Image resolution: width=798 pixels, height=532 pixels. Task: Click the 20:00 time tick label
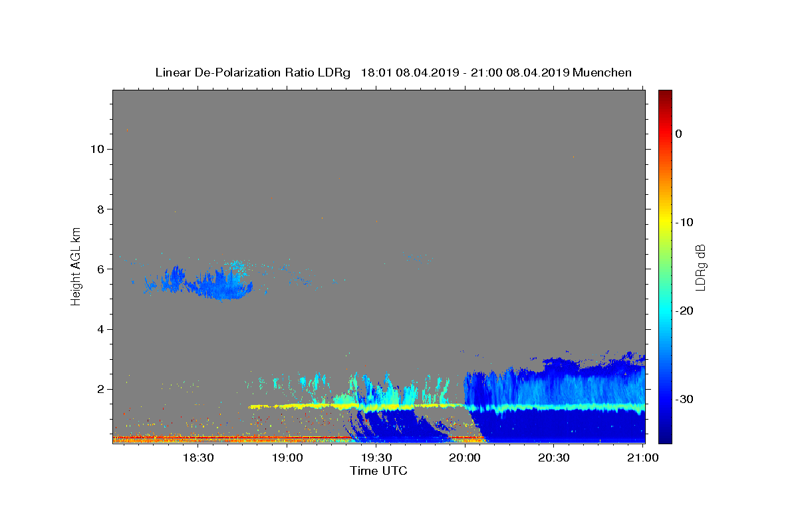465,458
